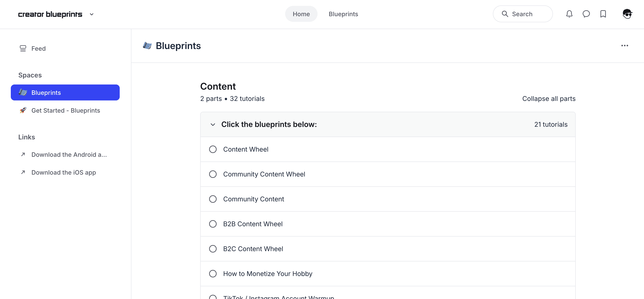Click the 'Click the blueprints below:' heading
644x299 pixels.
click(x=269, y=124)
